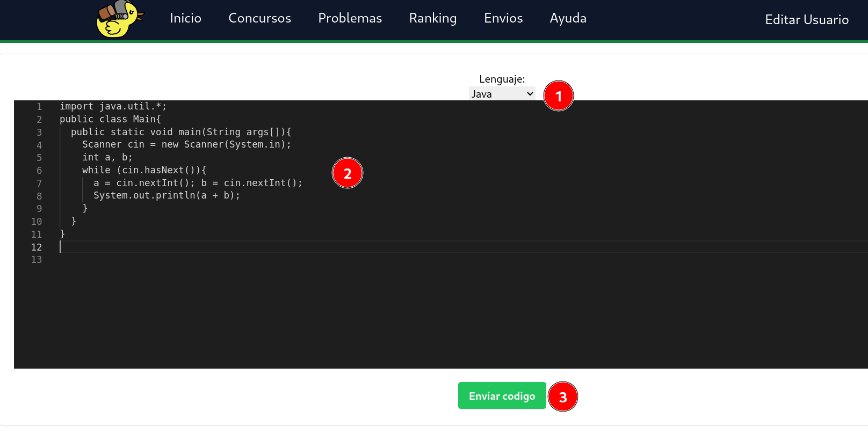Open Editar Usuario link
This screenshot has height=433, width=868.
(x=807, y=20)
